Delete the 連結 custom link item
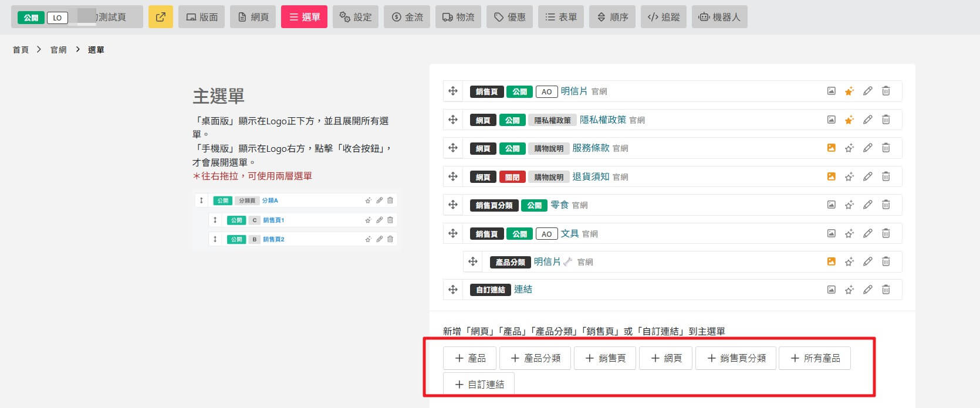980x408 pixels. click(886, 289)
